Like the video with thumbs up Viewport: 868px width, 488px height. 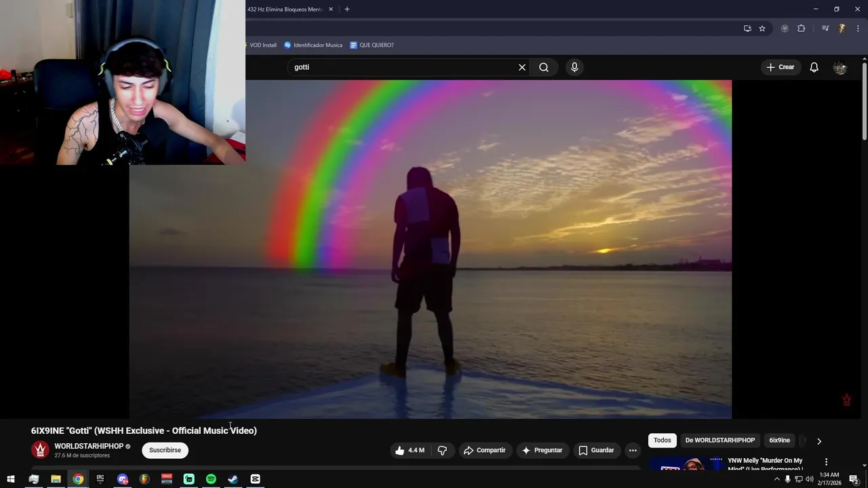(410, 450)
